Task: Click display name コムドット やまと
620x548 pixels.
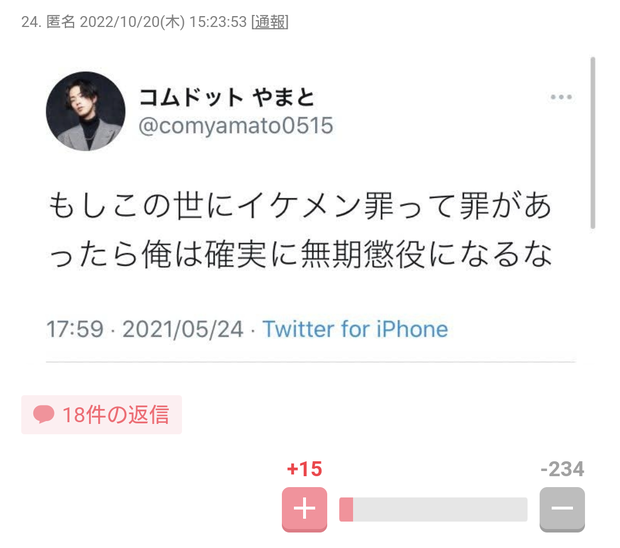Action: (x=227, y=98)
